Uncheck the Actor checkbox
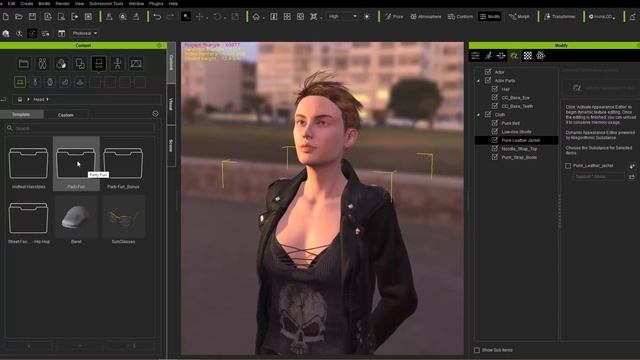 [x=488, y=72]
